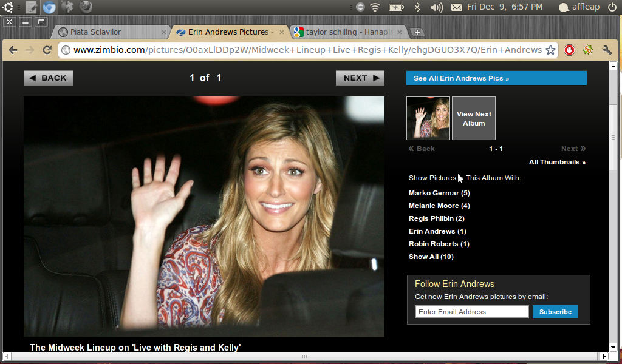
Task: Switch to the Piata Sclavilor tab
Action: pos(111,32)
